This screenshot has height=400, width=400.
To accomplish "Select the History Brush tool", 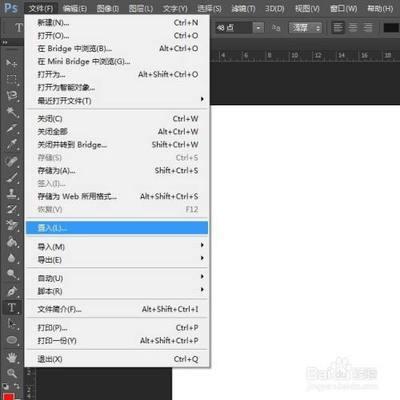I will pos(12,210).
